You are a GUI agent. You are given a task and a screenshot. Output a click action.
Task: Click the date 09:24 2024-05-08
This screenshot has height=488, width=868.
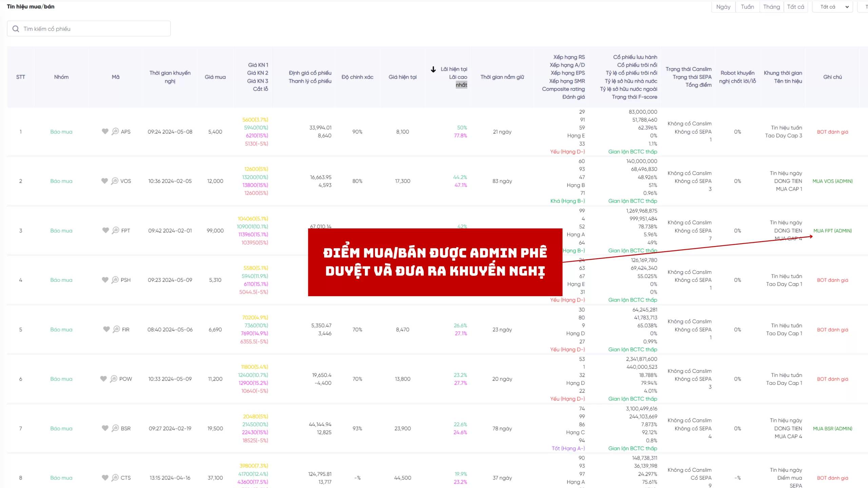(x=170, y=132)
